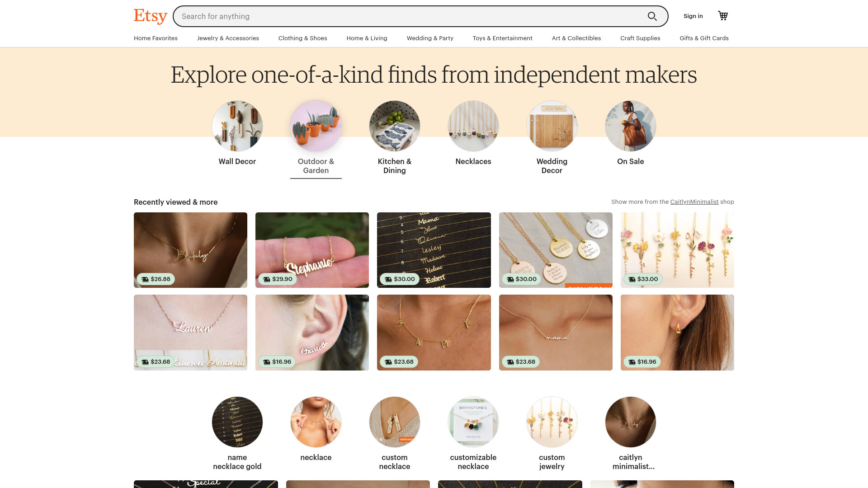Follow the CaitlynMinimalist shop link
Image resolution: width=868 pixels, height=488 pixels.
click(694, 202)
